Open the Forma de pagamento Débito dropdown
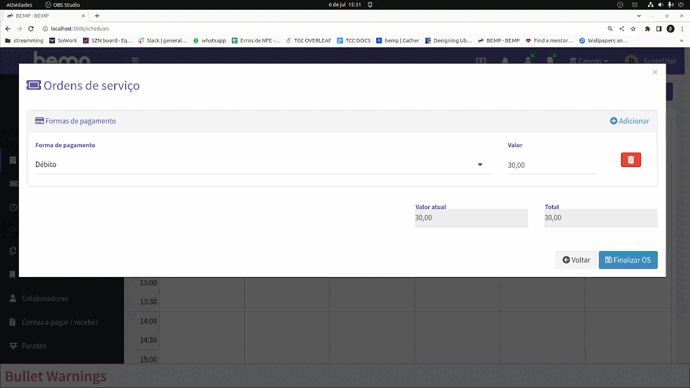 click(263, 165)
